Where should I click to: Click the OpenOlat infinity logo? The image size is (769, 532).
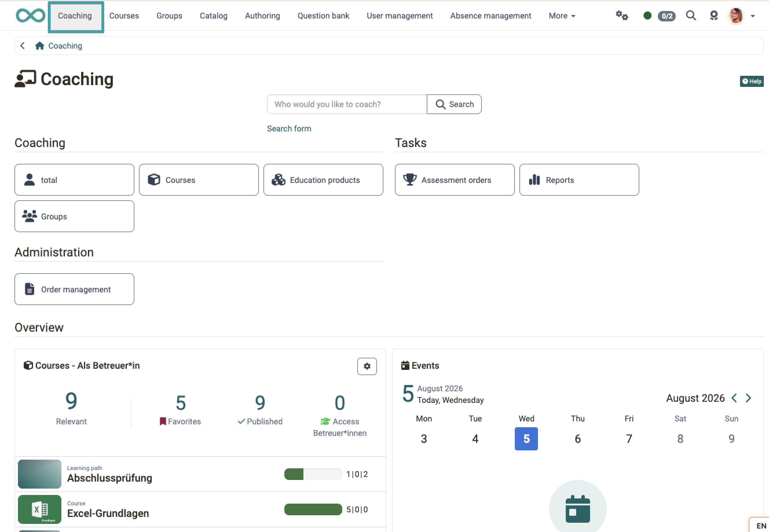tap(31, 16)
